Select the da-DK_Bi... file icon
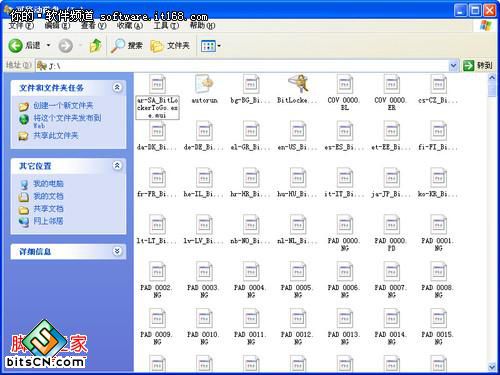This screenshot has height=375, width=500. [x=157, y=131]
